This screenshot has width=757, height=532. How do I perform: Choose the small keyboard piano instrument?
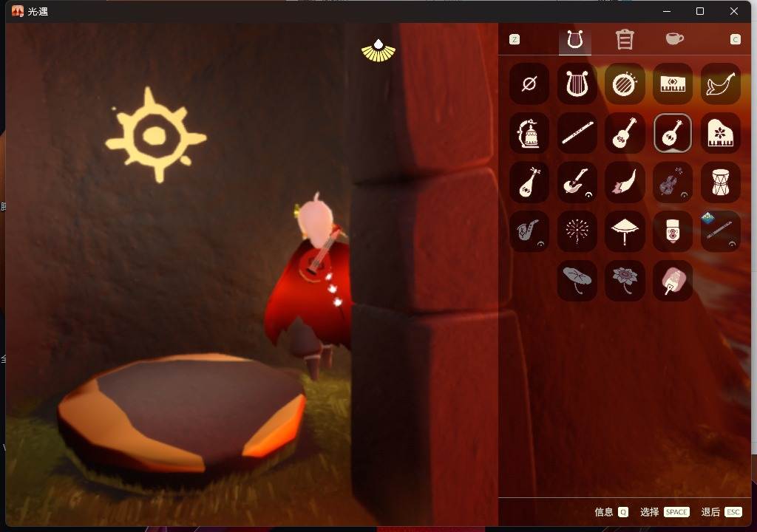point(673,84)
